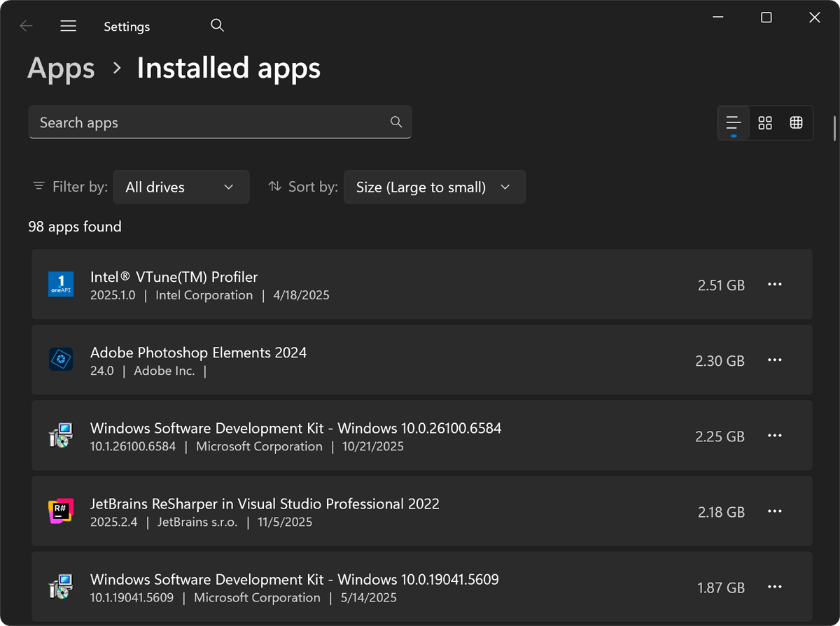Open more options for Intel VTune Profiler
The width and height of the screenshot is (840, 626).
tap(774, 285)
